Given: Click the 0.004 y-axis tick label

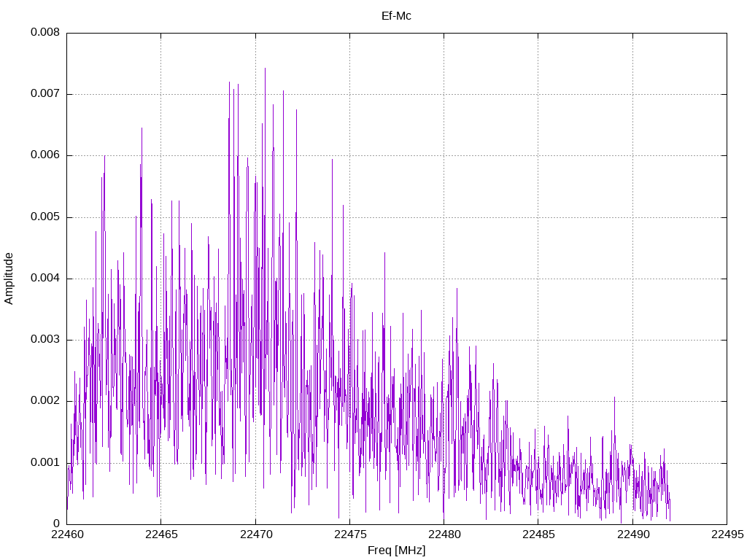Looking at the screenshot, I should click(x=45, y=278).
